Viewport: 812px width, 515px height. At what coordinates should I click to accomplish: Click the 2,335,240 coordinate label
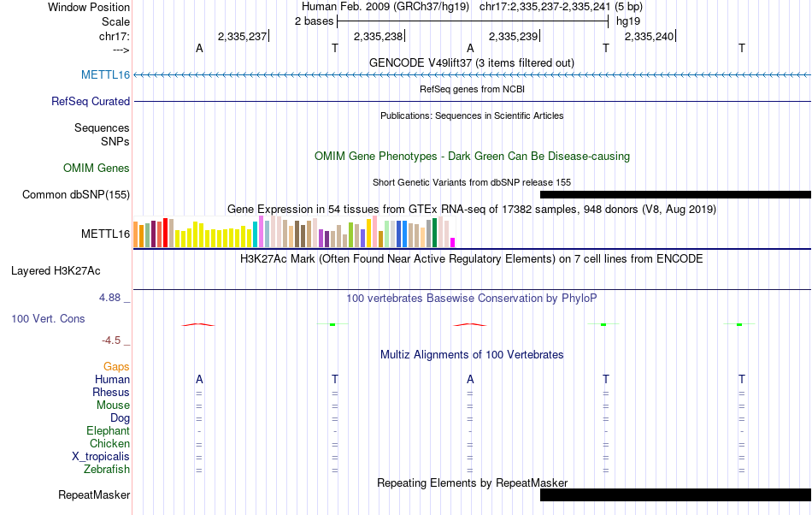[649, 36]
